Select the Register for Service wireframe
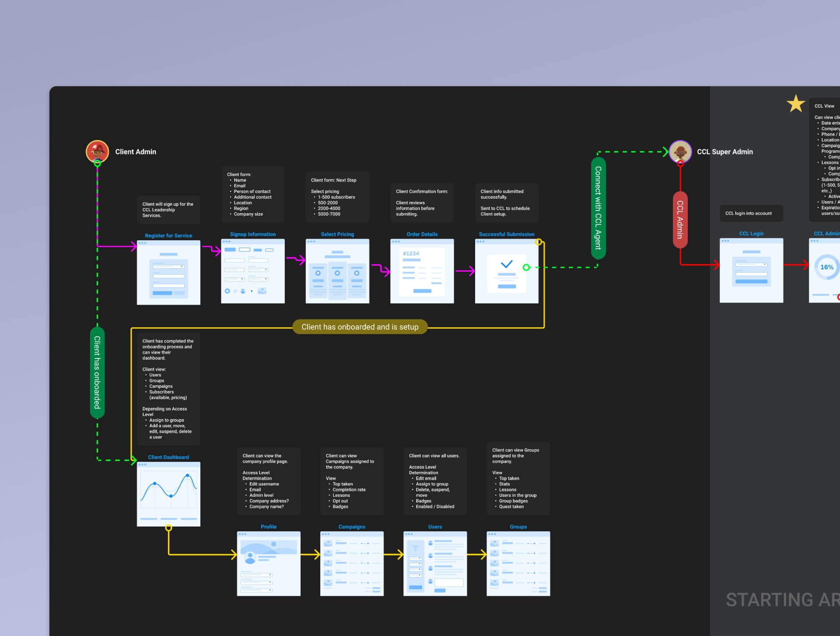The height and width of the screenshot is (636, 840). pos(168,272)
